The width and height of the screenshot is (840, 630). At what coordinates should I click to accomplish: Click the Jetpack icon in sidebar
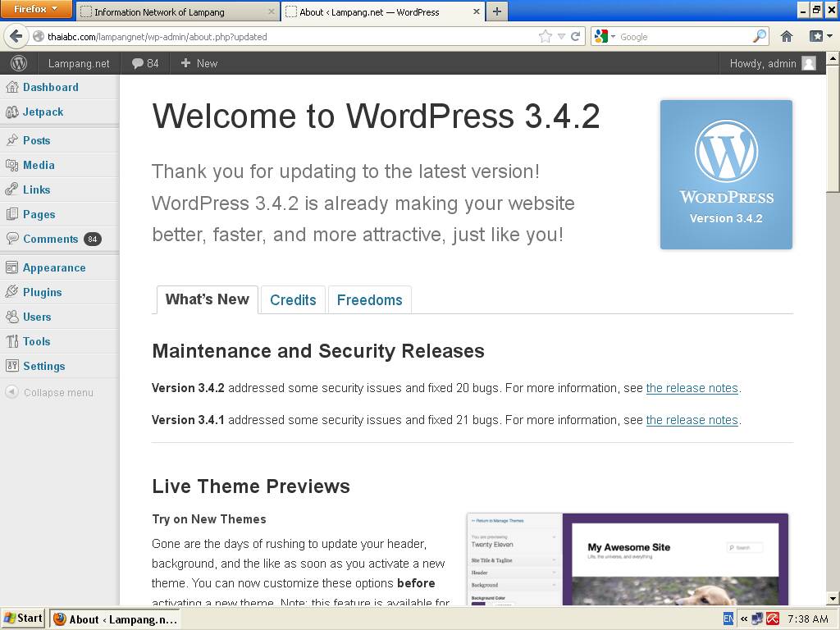[x=11, y=112]
